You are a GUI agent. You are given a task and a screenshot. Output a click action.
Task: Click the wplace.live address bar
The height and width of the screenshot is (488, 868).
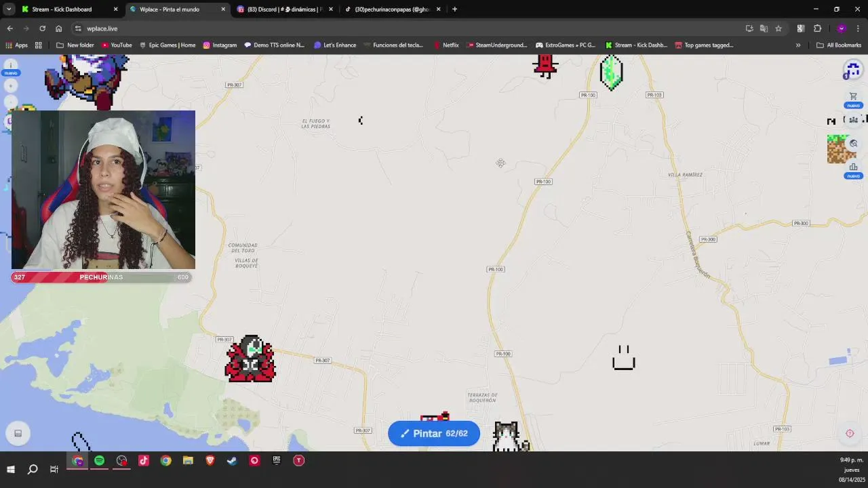(407, 28)
